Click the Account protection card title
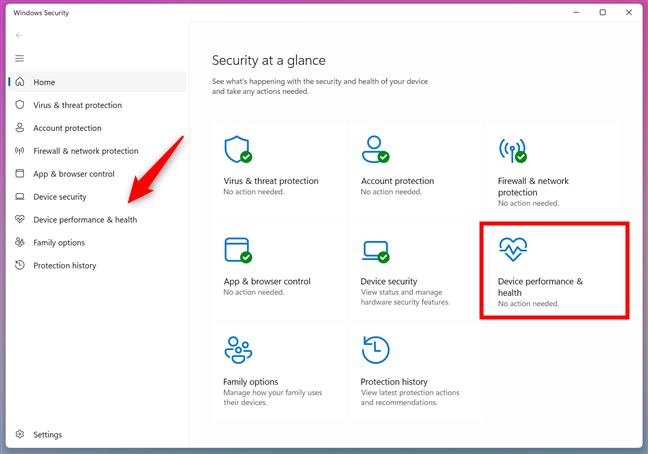 (397, 181)
